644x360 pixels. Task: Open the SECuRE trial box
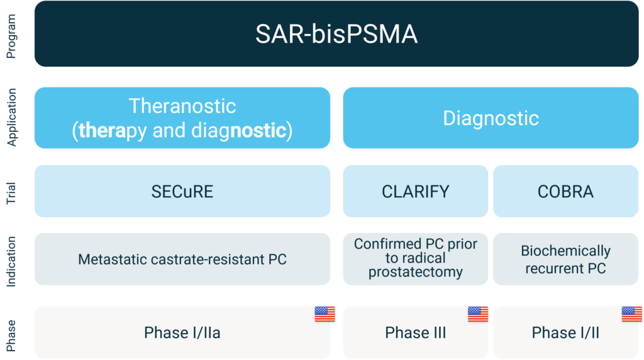(182, 191)
